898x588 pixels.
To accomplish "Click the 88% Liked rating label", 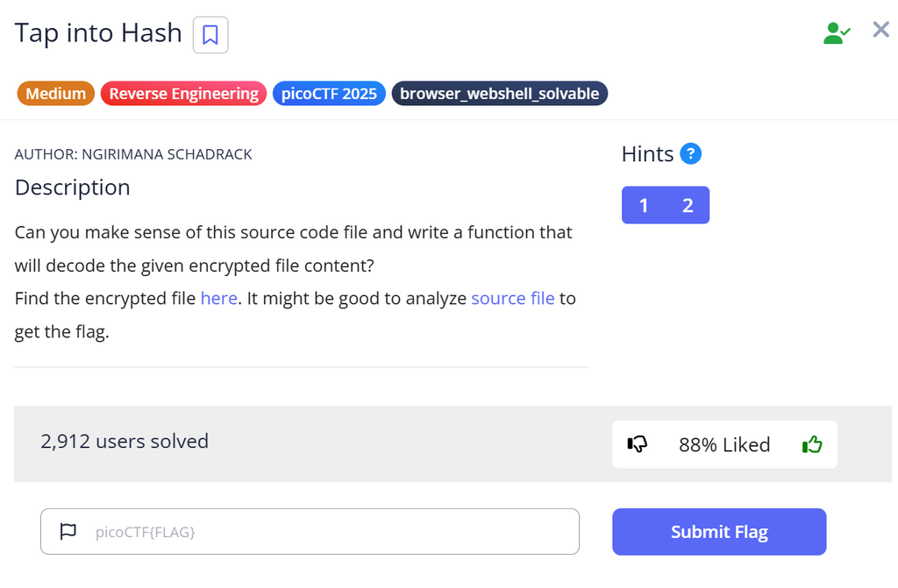I will tap(724, 444).
